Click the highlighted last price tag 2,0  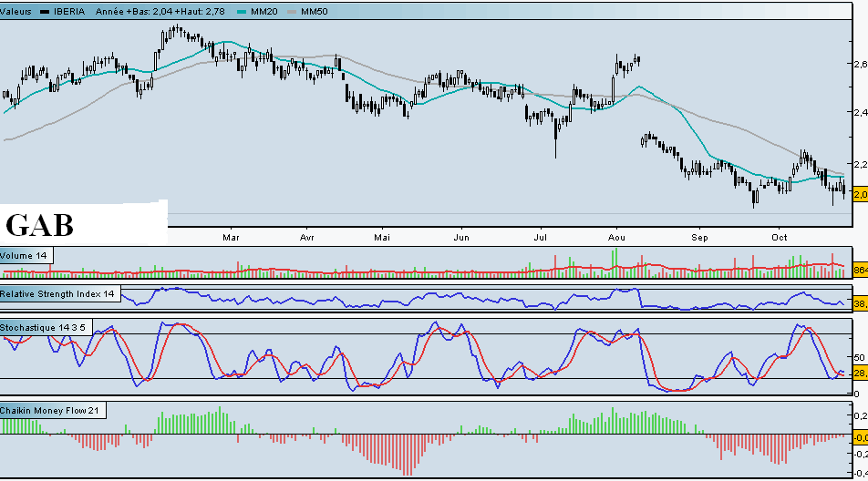(861, 194)
